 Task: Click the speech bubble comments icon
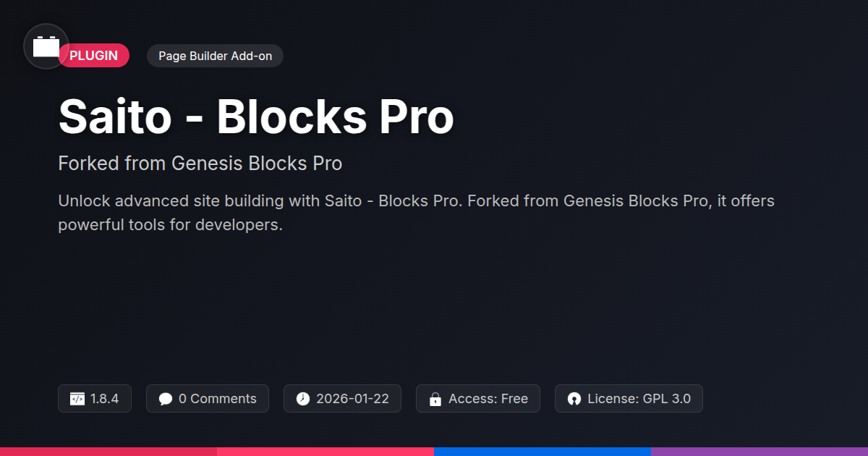click(x=166, y=399)
